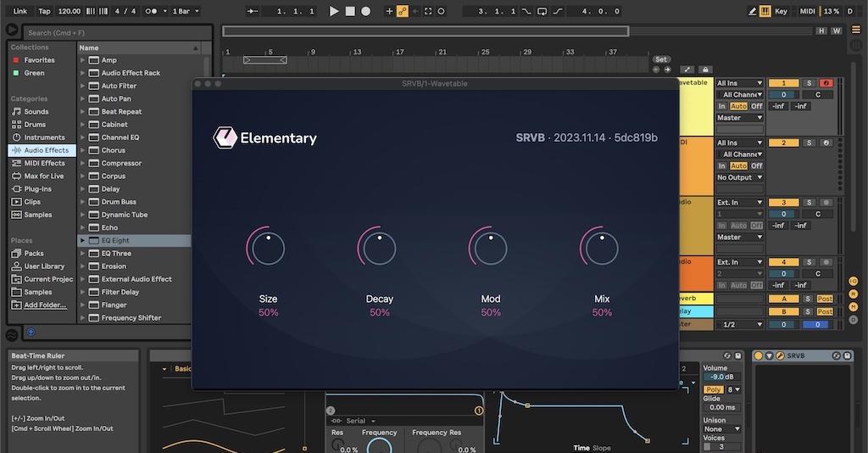Toggle the Computer MIDI Keyboard icon
The width and height of the screenshot is (868, 453).
click(x=765, y=11)
